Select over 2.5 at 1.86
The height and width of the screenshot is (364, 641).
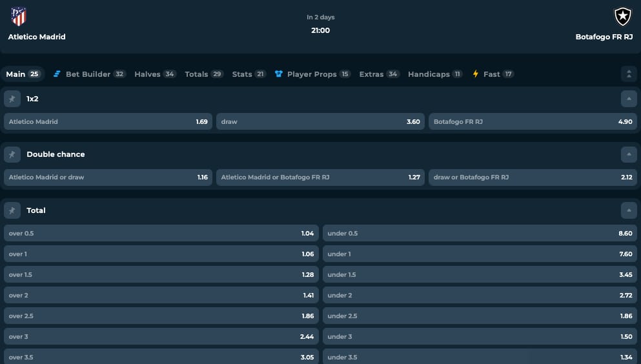click(x=161, y=316)
